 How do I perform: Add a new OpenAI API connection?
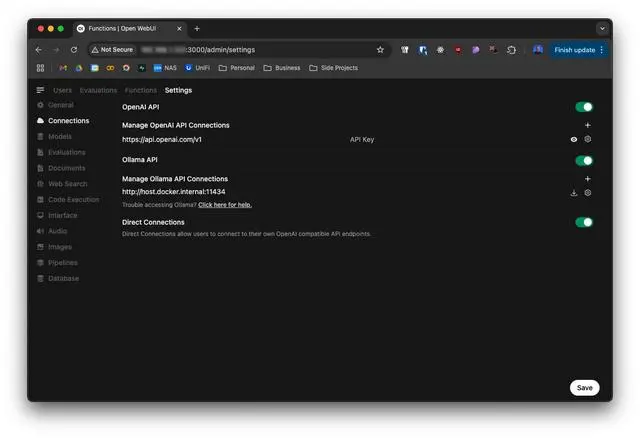pyautogui.click(x=588, y=125)
